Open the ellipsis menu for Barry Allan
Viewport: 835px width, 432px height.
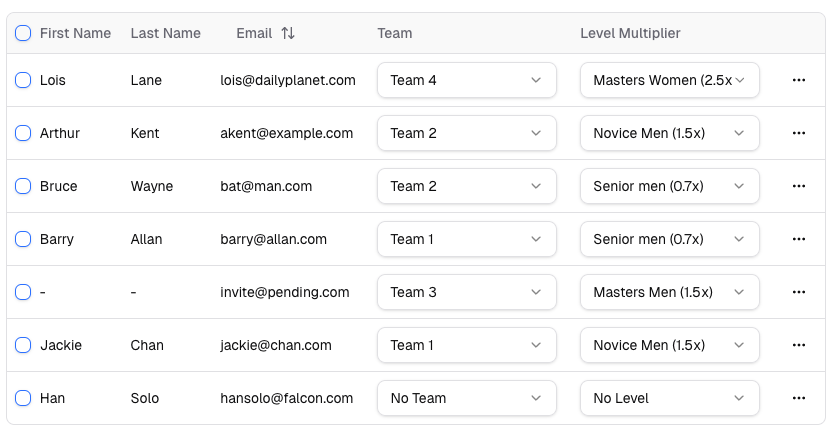click(798, 239)
